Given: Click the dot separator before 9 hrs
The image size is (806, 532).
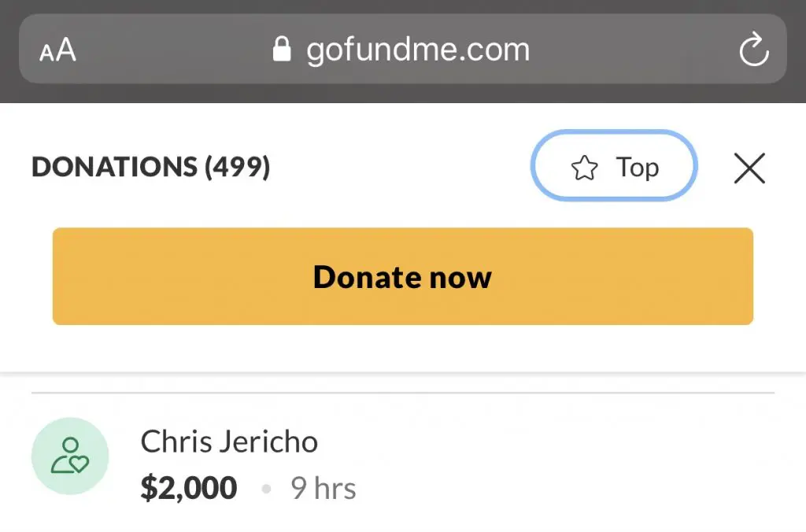Looking at the screenshot, I should point(266,490).
